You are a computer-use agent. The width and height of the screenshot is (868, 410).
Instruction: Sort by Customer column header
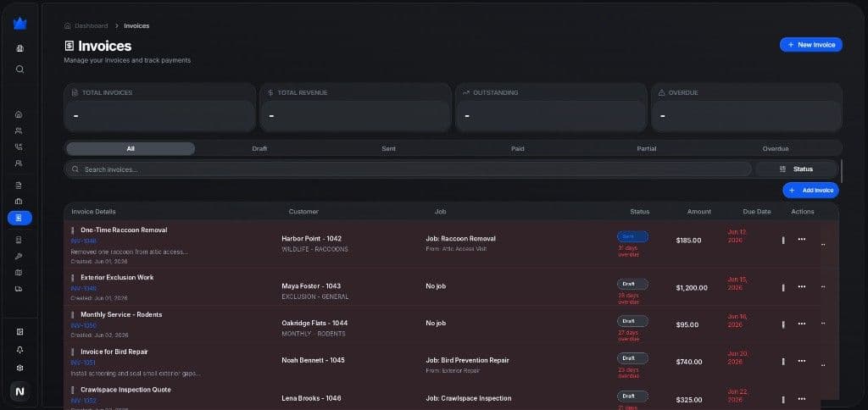[303, 212]
